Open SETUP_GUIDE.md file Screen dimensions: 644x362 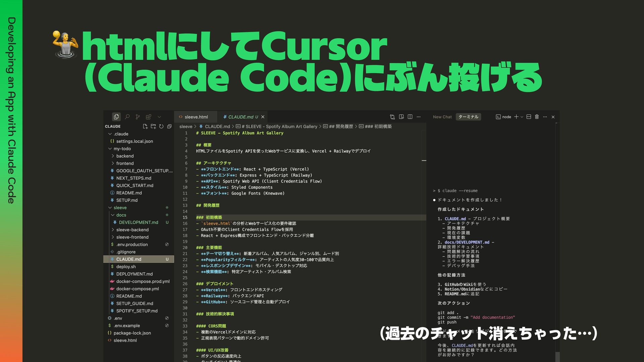[x=139, y=303]
